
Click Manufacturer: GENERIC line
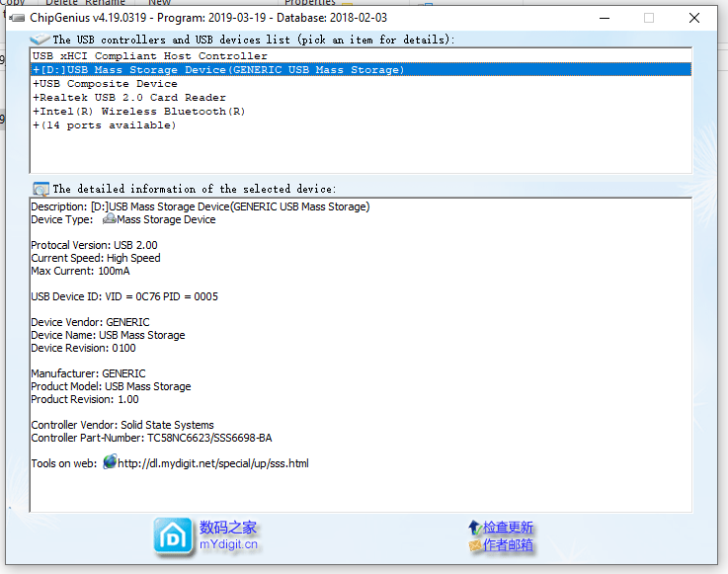click(88, 373)
